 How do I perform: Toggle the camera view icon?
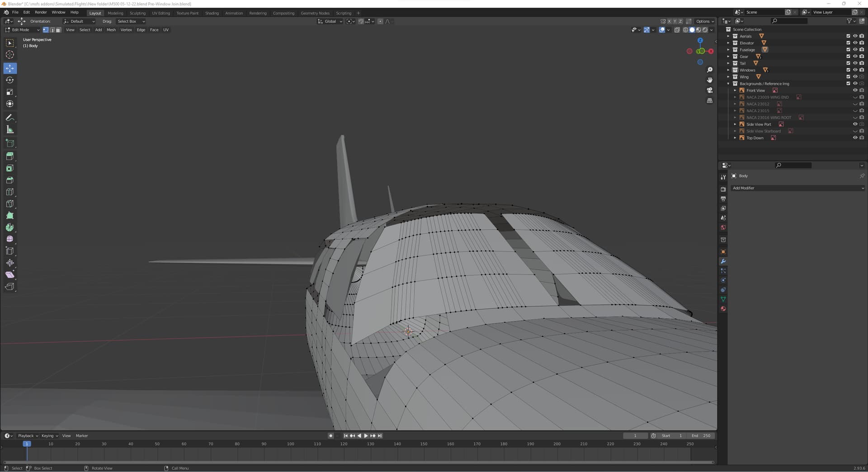tap(710, 90)
